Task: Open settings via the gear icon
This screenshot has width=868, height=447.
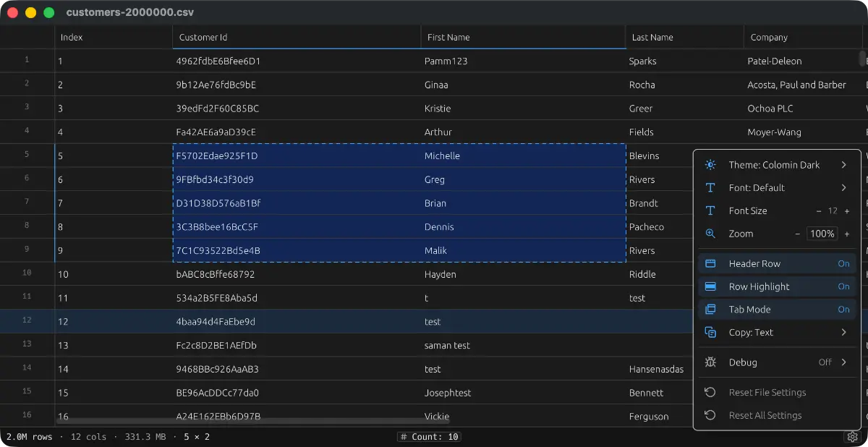Action: click(851, 437)
